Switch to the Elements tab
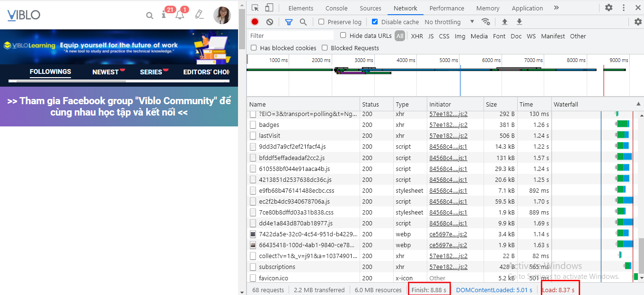 point(301,8)
